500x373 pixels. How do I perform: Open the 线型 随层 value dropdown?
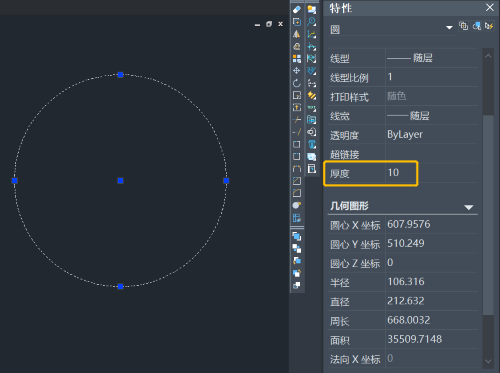point(432,58)
